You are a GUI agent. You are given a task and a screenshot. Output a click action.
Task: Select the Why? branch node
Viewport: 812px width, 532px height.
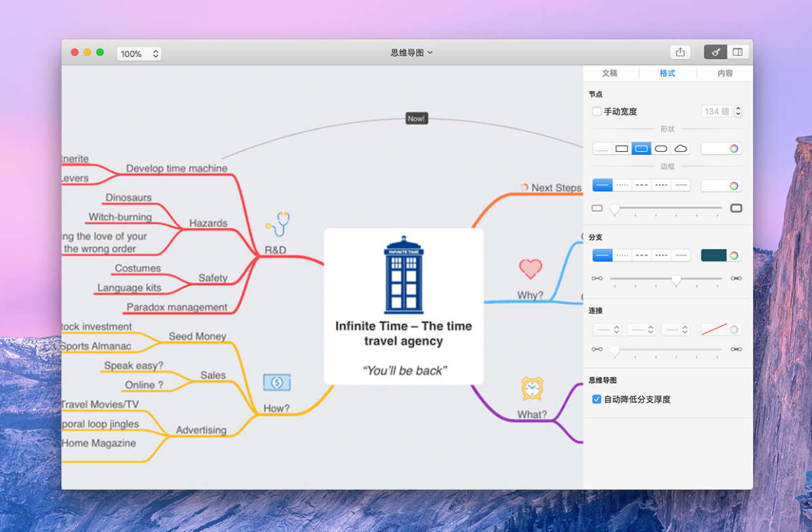[x=530, y=295]
